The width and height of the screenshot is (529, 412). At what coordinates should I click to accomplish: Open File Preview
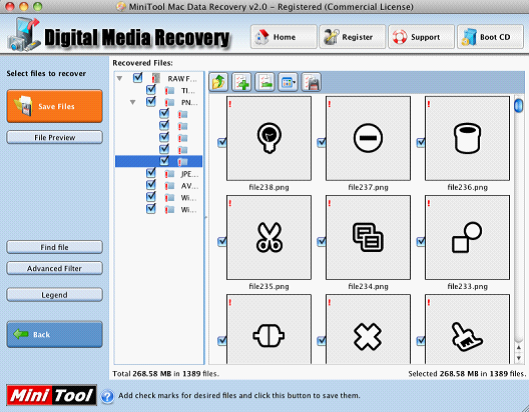[54, 137]
